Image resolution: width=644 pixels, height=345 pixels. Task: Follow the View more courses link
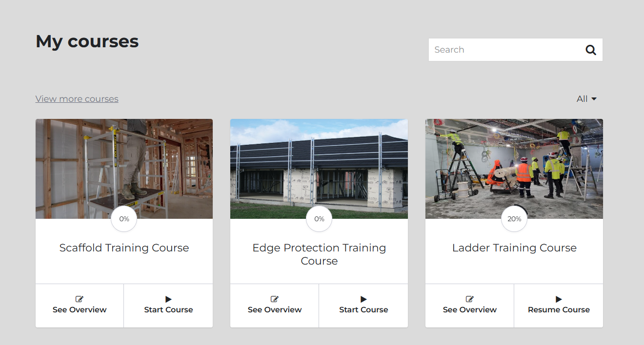point(77,99)
